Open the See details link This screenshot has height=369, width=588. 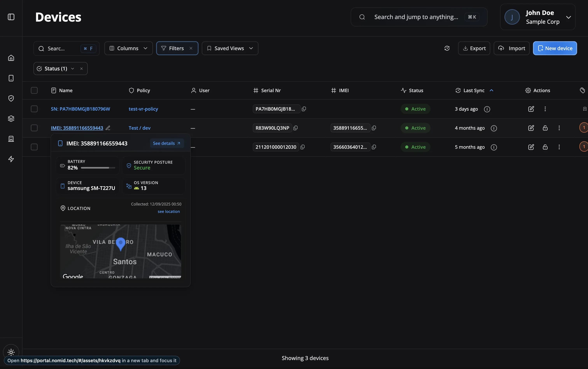pyautogui.click(x=166, y=143)
